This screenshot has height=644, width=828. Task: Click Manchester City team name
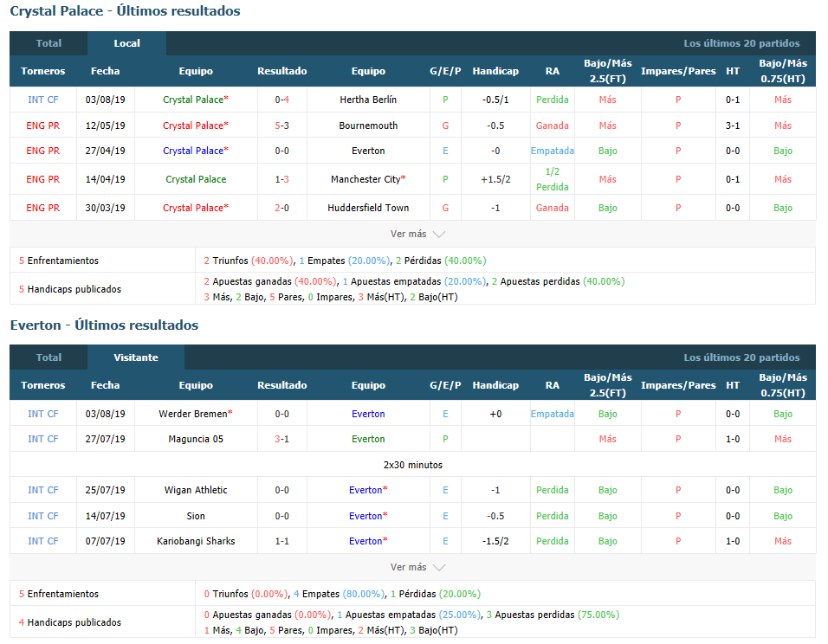click(x=368, y=179)
